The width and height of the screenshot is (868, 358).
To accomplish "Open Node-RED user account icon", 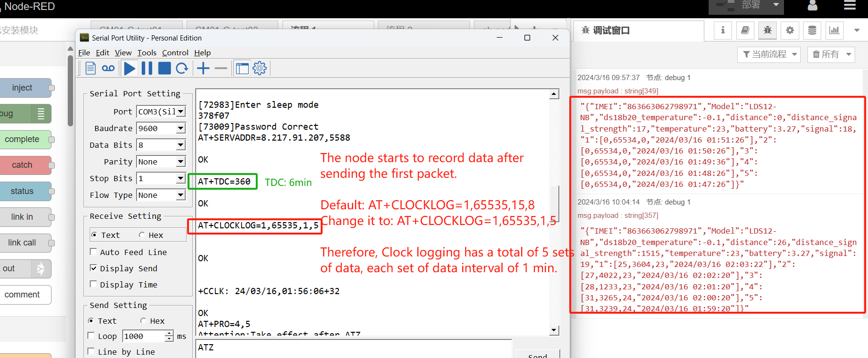I will (812, 6).
